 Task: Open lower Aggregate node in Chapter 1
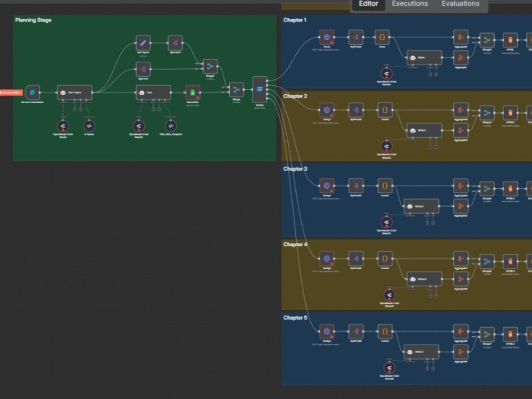tap(461, 57)
